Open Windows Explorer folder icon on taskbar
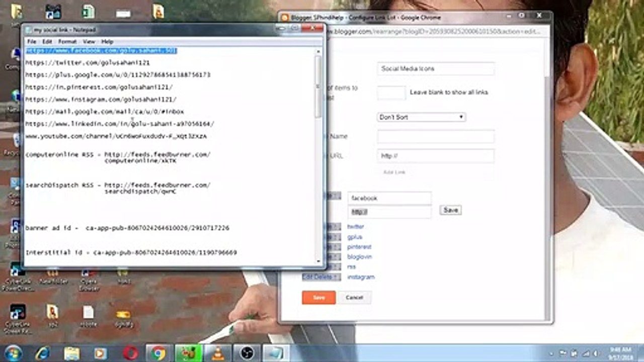The image size is (644, 362). pyautogui.click(x=72, y=353)
